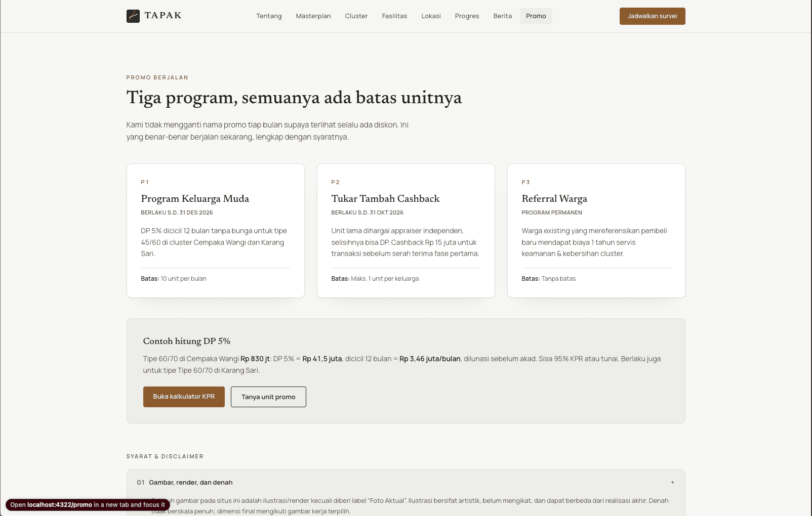The width and height of the screenshot is (812, 516).
Task: Select the active Promo nav tab
Action: pos(536,16)
